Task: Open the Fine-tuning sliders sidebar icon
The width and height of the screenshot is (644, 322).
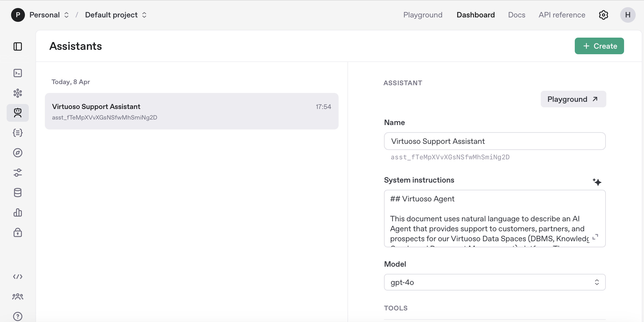Action: click(18, 173)
